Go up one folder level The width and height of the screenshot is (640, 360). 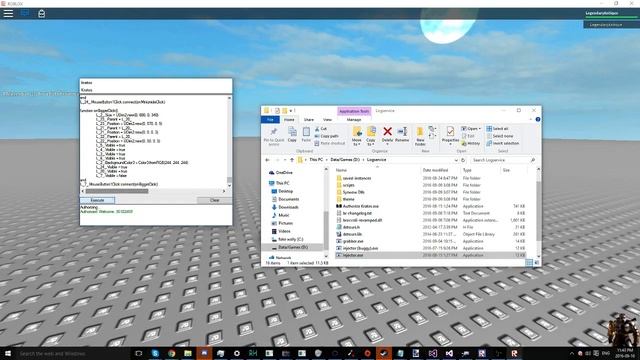[292, 160]
